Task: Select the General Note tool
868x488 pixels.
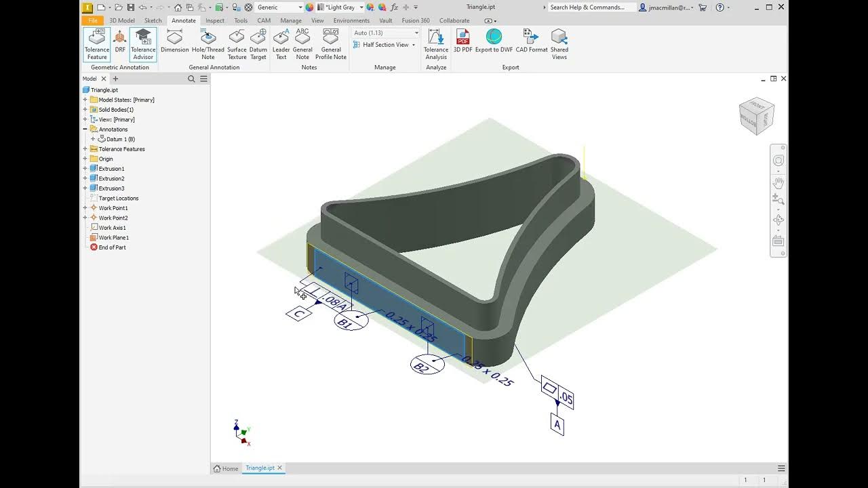Action: pos(302,45)
